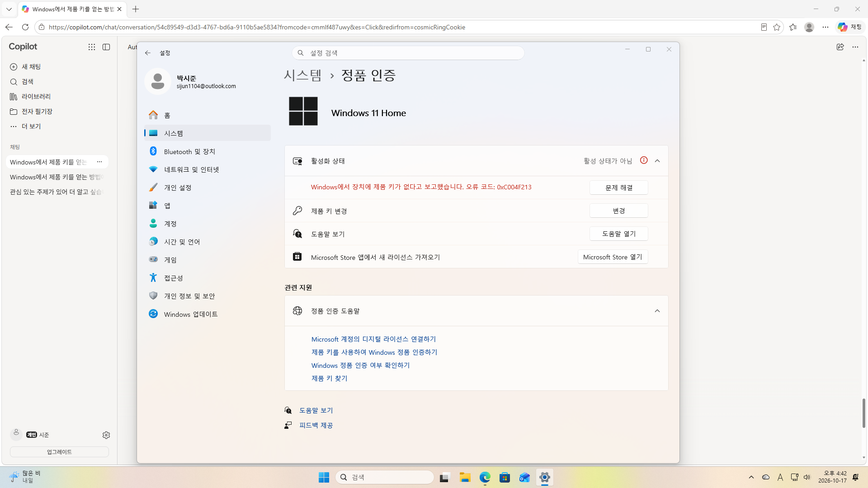Viewport: 868px width, 488px height.
Task: Open 접근성 settings category
Action: pyautogui.click(x=208, y=278)
